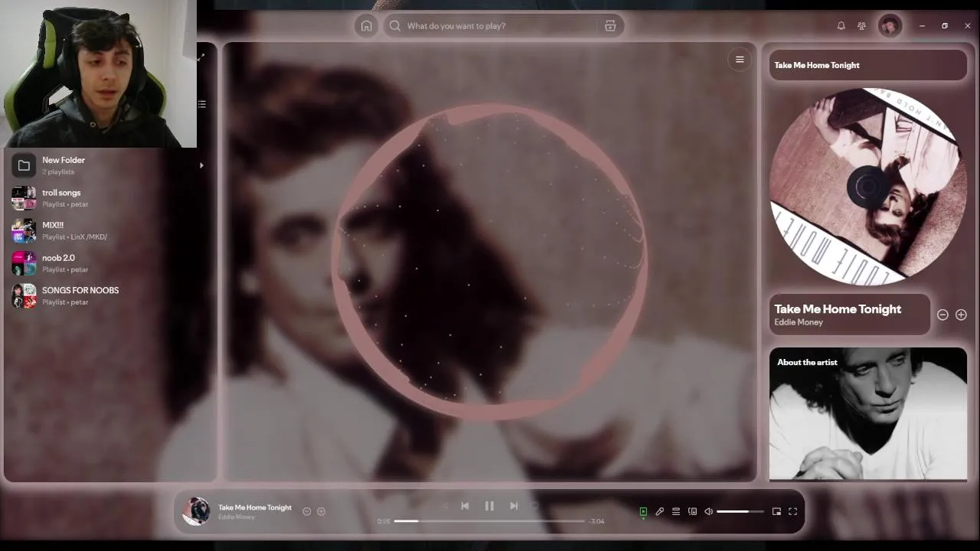Click the now-playing bar album thumbnail
This screenshot has height=551, width=980.
196,511
